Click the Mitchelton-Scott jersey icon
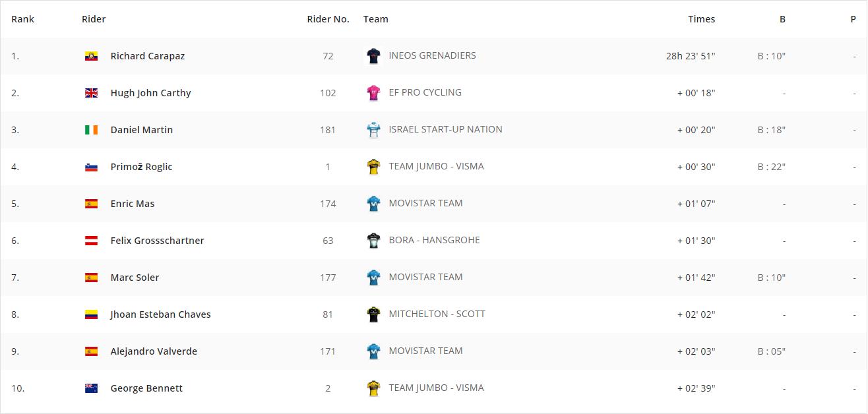868x414 pixels. coord(374,314)
